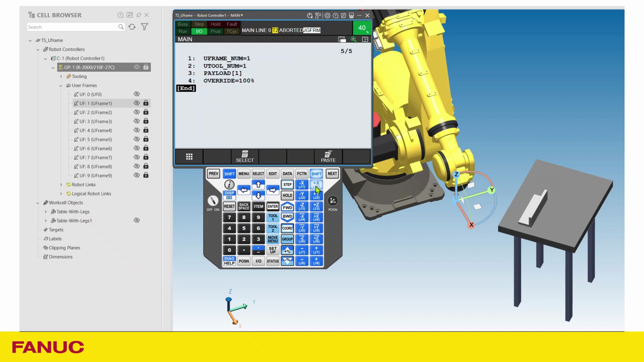The image size is (644, 362).
Task: Click the SELECT softkey on pendant screen
Action: click(x=245, y=157)
